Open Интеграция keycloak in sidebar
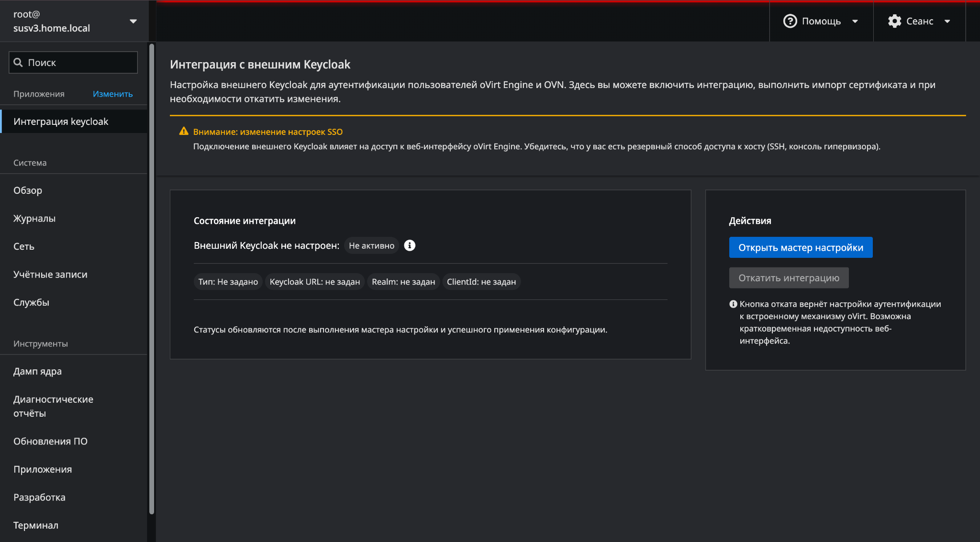The height and width of the screenshot is (542, 980). pos(61,122)
